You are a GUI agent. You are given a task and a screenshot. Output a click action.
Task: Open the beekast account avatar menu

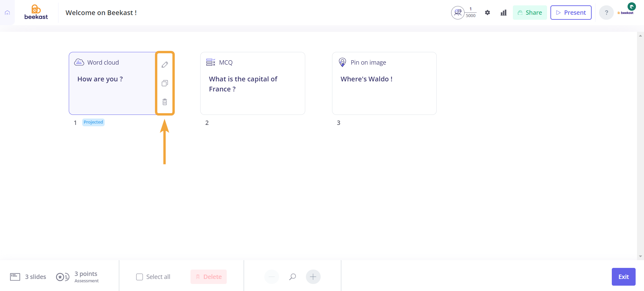626,11
